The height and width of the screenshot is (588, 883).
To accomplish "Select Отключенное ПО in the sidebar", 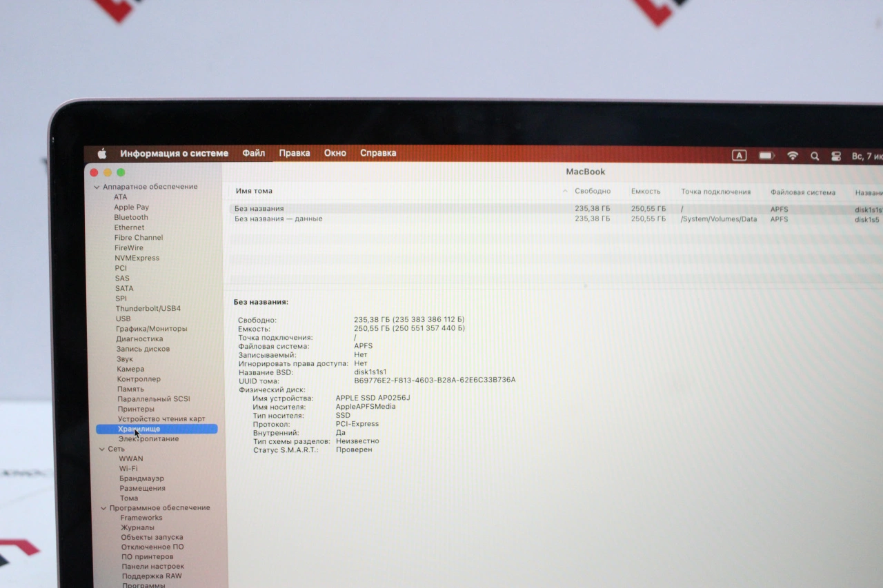I will 152,547.
